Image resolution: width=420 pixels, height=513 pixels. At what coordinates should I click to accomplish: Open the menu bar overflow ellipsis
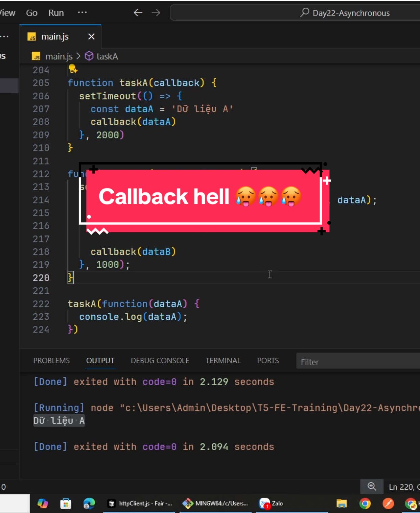(x=82, y=13)
